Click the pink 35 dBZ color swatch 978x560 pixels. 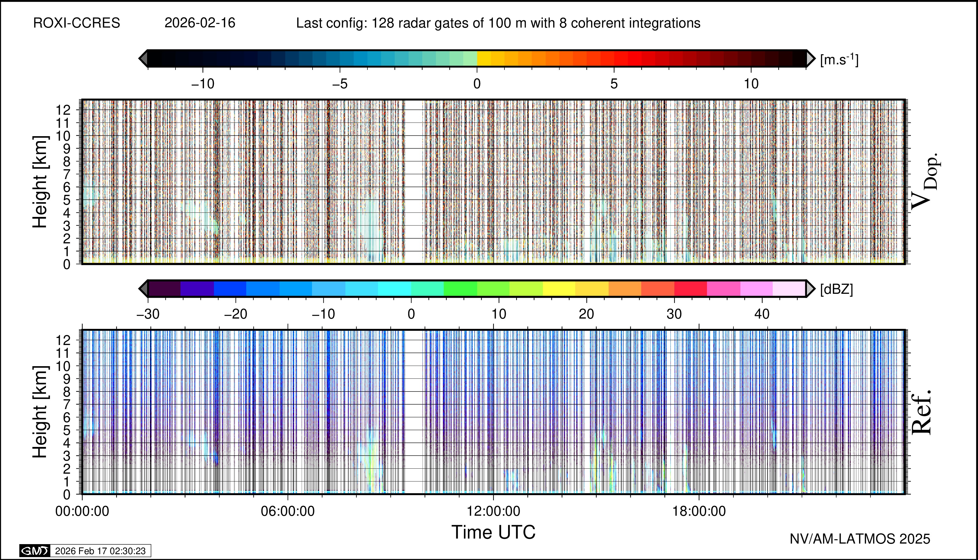point(723,288)
